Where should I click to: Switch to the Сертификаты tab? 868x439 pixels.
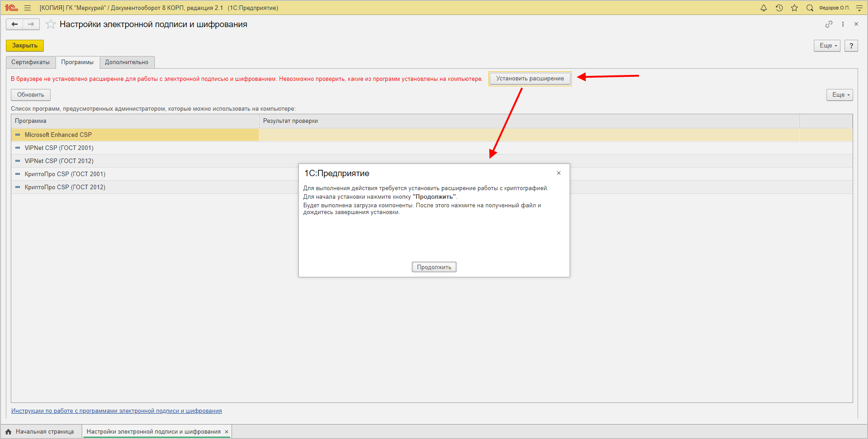click(31, 62)
